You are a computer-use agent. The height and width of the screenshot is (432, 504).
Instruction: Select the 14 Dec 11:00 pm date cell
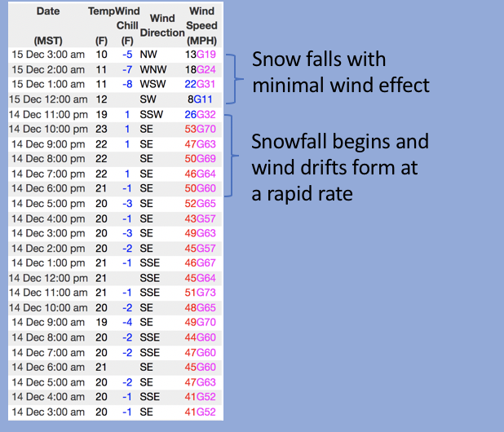pos(47,114)
